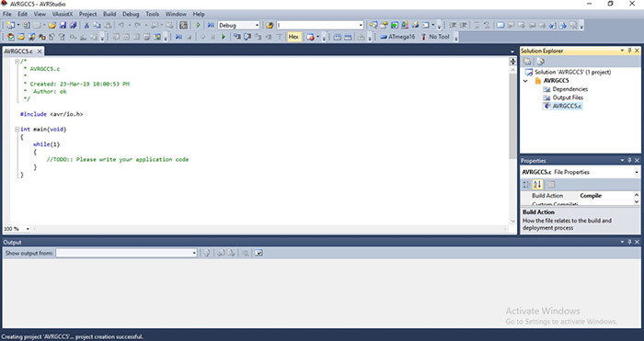Open the Window menu

[x=176, y=14]
